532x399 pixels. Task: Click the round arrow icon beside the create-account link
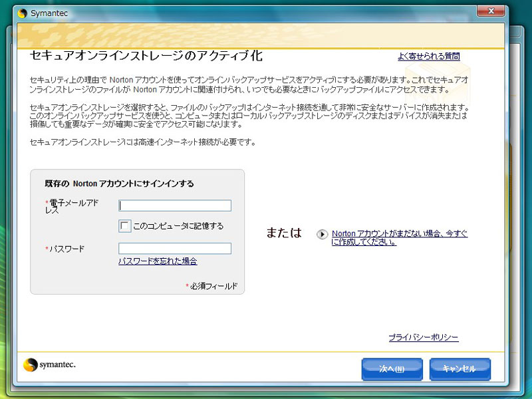click(322, 234)
